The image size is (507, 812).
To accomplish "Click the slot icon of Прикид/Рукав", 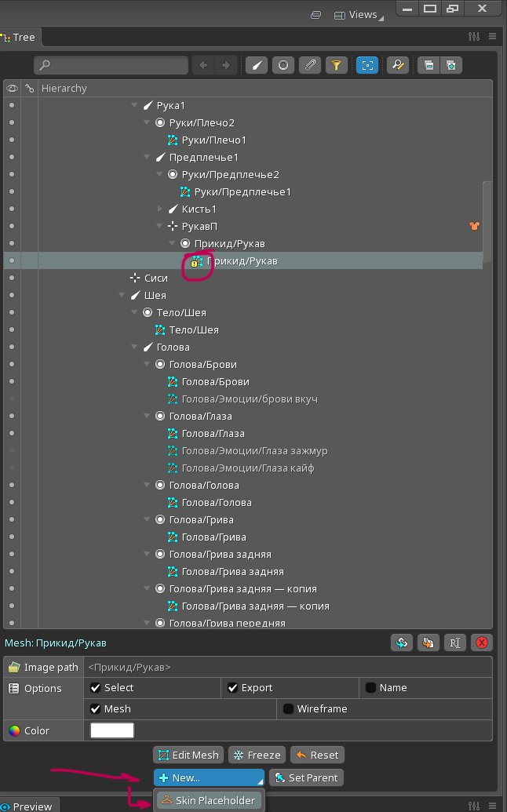I will pyautogui.click(x=185, y=243).
